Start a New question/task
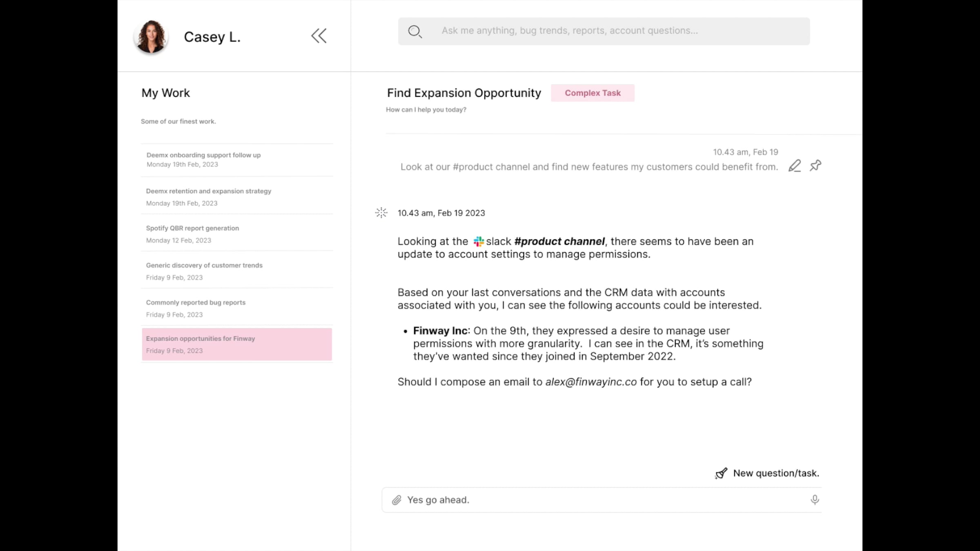The image size is (980, 551). [776, 473]
